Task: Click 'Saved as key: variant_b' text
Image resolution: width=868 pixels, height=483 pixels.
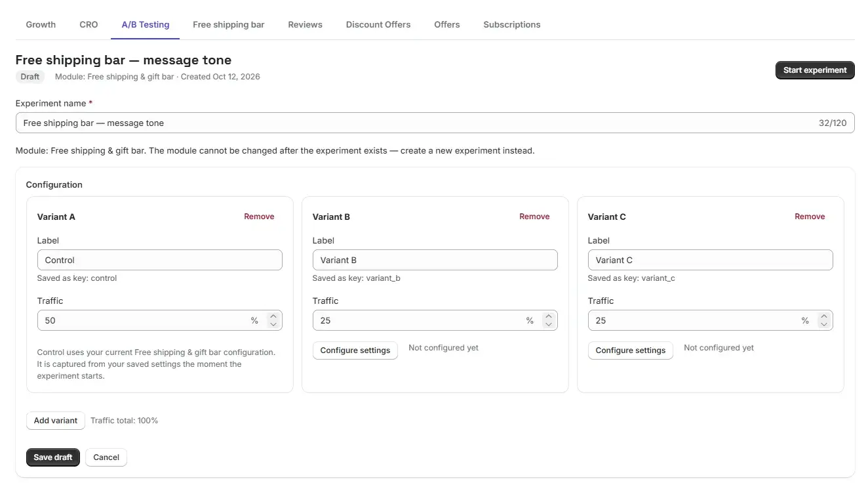Action: 357,278
